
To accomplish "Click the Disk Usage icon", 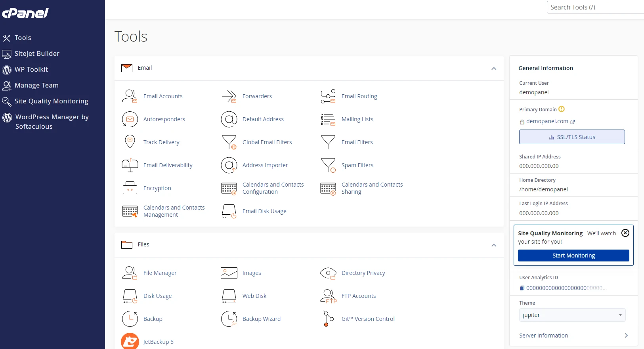I will click(130, 296).
